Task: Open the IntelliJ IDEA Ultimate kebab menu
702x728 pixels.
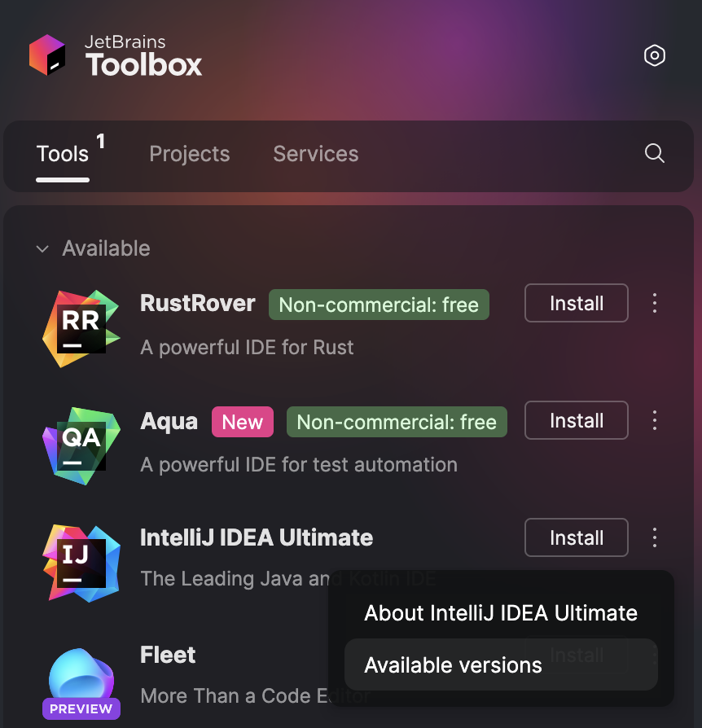Action: coord(655,537)
